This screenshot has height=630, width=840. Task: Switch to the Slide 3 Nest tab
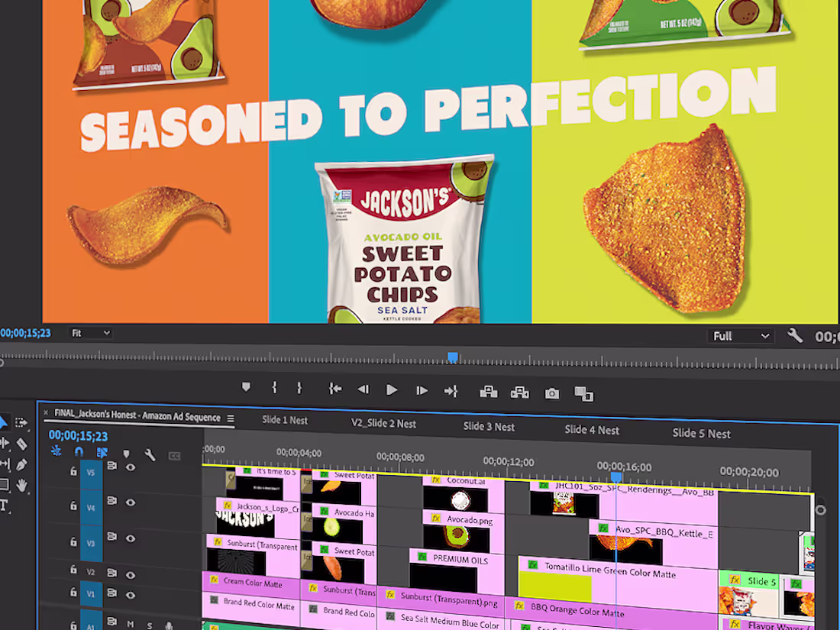click(489, 427)
